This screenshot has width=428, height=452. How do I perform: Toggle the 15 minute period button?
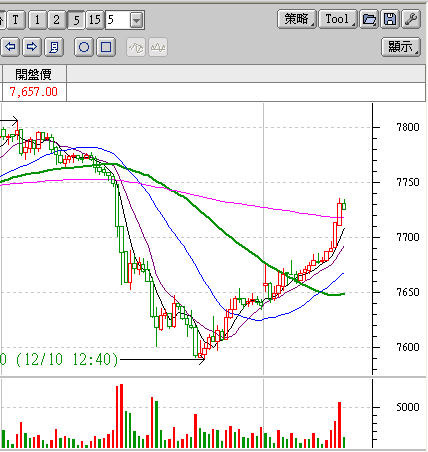[95, 20]
